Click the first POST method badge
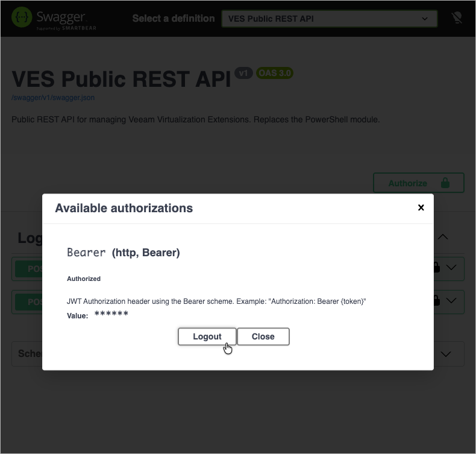Image resolution: width=476 pixels, height=454 pixels. [x=29, y=269]
